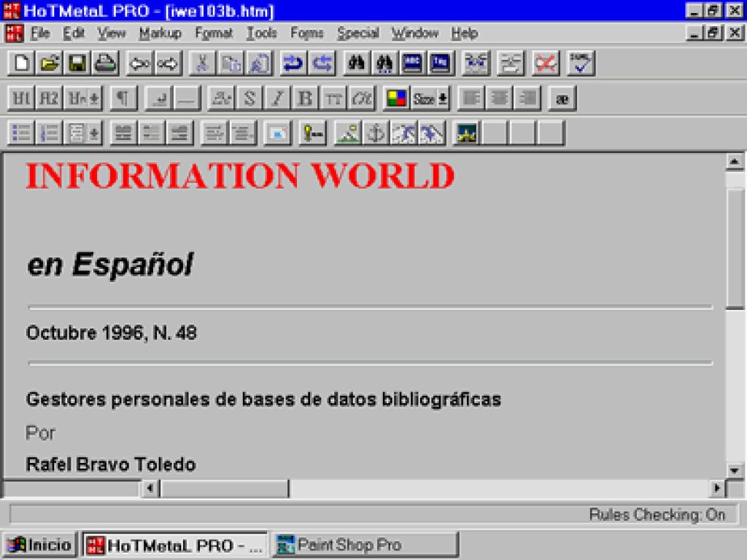Image resolution: width=747 pixels, height=560 pixels.
Task: Save the document using floppy disk icon
Action: pos(77,63)
